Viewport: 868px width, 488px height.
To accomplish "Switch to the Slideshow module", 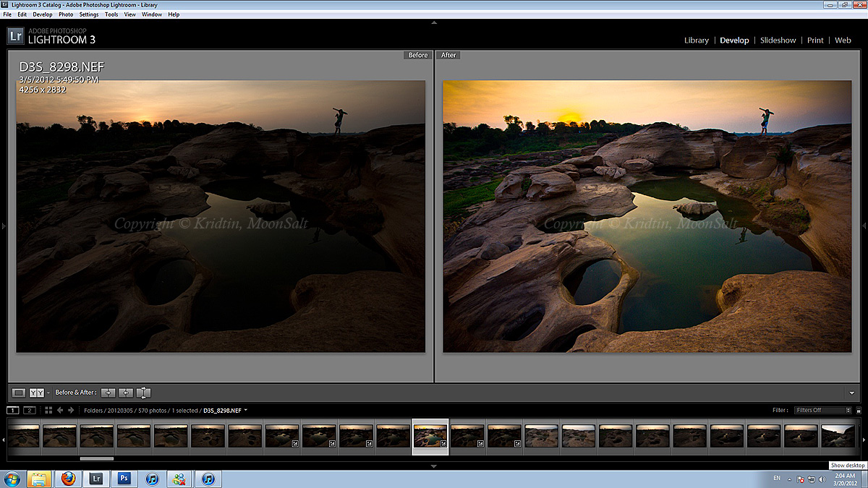I will pyautogui.click(x=778, y=40).
